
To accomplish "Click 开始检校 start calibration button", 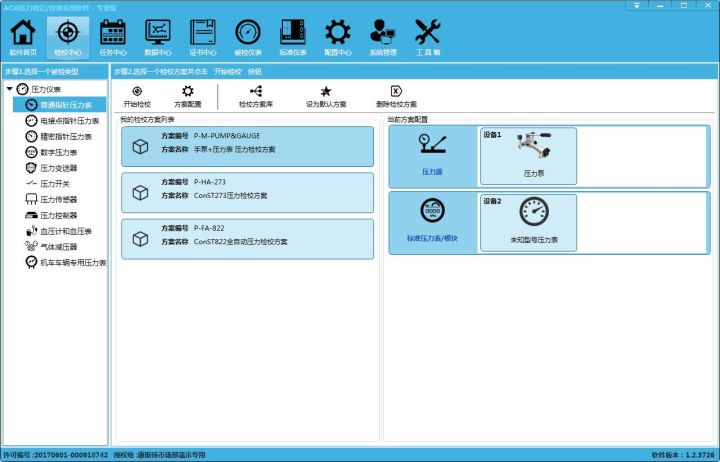I will (x=137, y=96).
